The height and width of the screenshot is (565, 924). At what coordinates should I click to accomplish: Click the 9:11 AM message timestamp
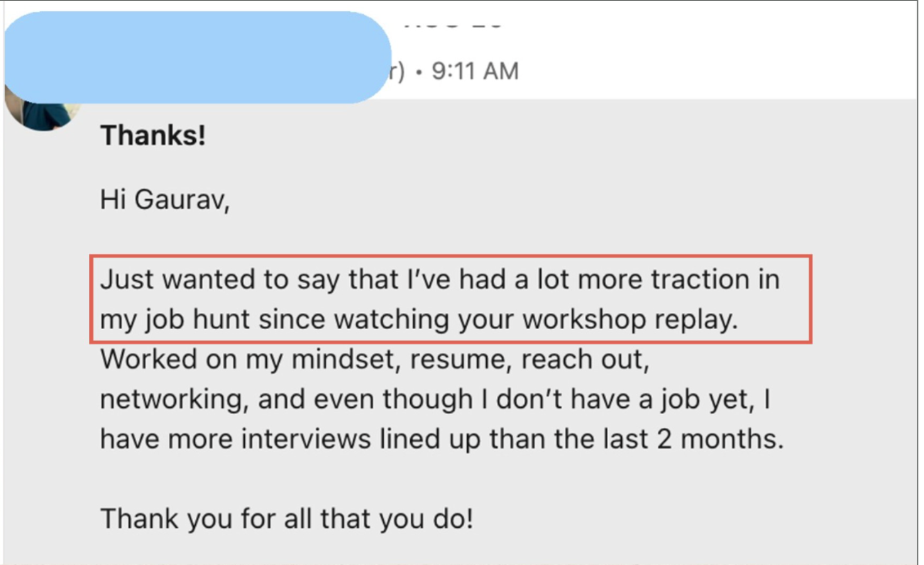click(475, 71)
